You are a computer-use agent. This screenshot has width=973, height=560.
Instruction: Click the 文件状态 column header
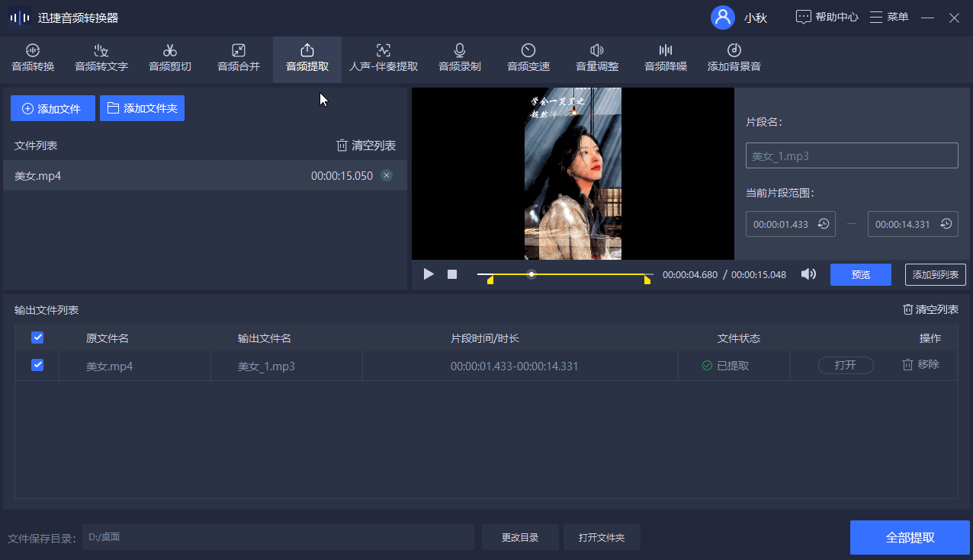(x=739, y=338)
